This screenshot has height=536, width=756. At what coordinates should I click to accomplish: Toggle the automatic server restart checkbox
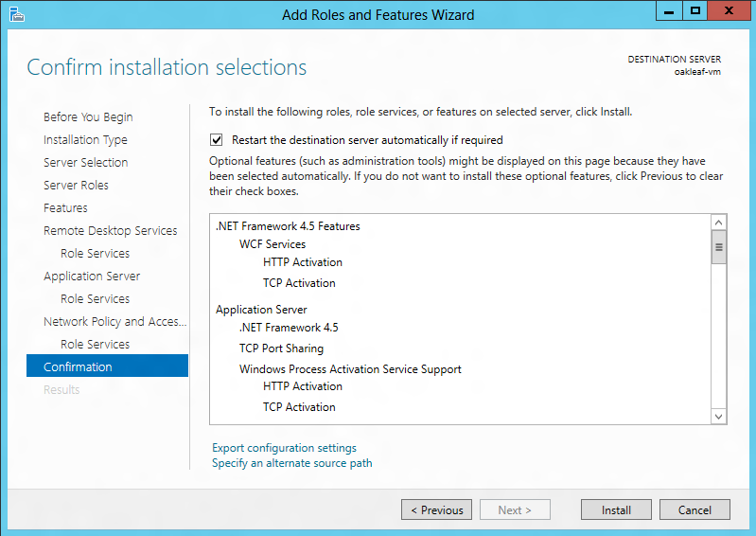pyautogui.click(x=216, y=140)
